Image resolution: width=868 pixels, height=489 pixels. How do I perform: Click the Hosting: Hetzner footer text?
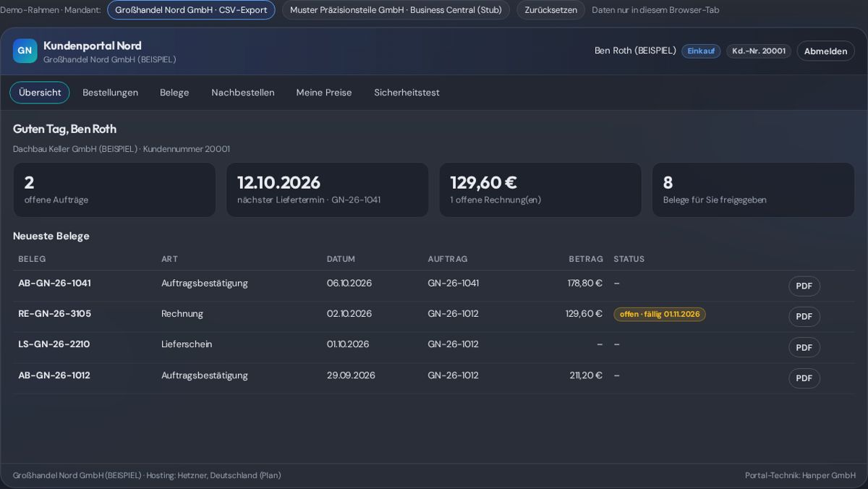coord(213,475)
